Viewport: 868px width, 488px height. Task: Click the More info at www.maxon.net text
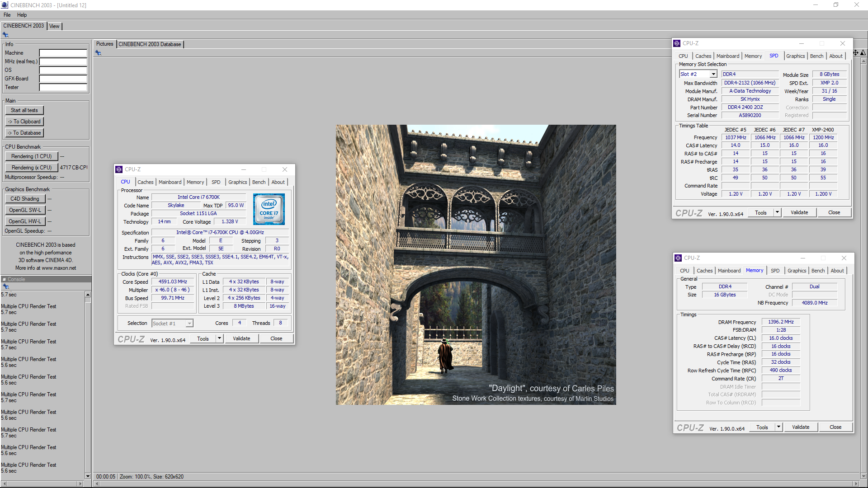46,268
